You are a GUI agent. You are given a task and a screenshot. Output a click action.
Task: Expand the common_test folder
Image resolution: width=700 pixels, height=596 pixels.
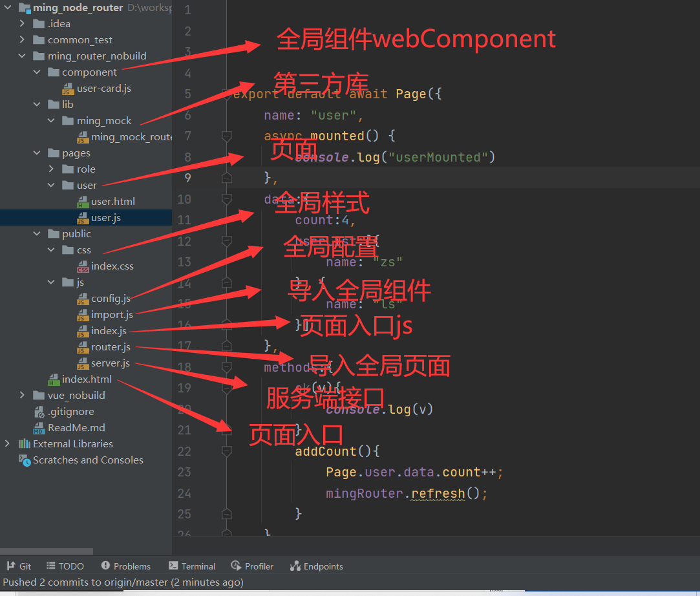[x=22, y=39]
